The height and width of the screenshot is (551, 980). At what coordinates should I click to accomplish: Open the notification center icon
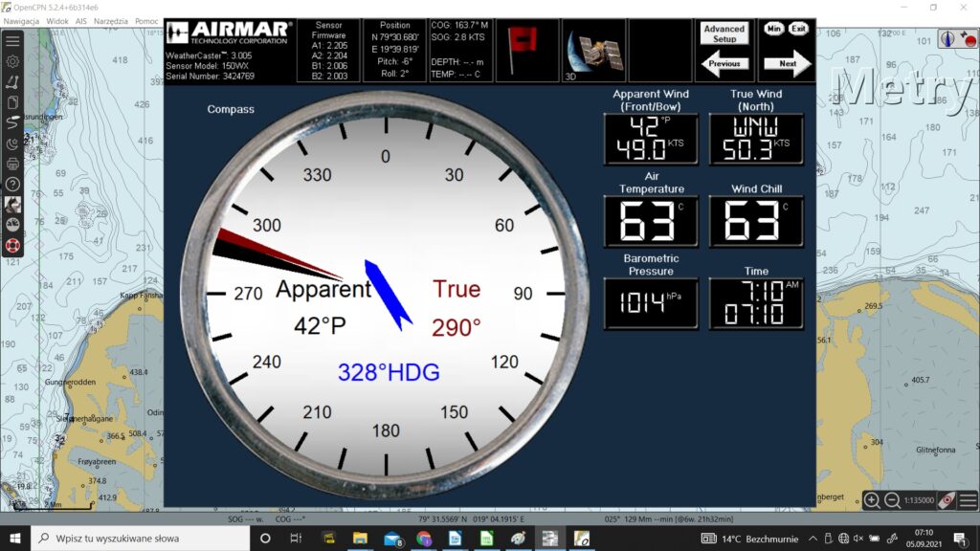pos(961,539)
